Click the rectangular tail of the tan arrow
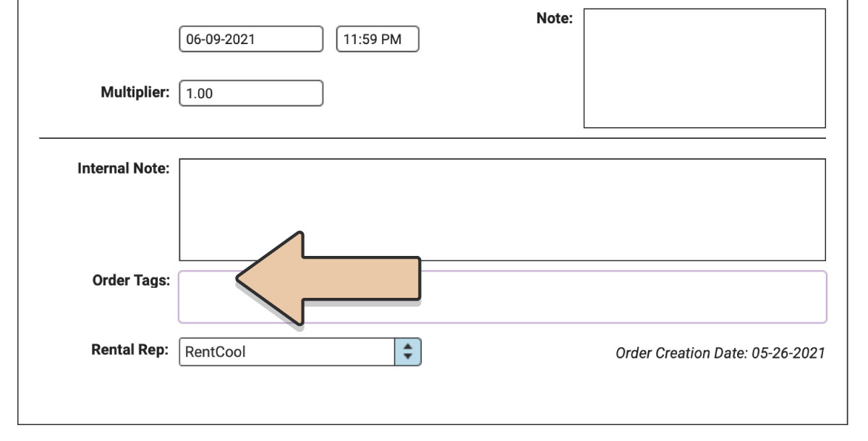Screen dimensions: 868x441 (x=362, y=278)
